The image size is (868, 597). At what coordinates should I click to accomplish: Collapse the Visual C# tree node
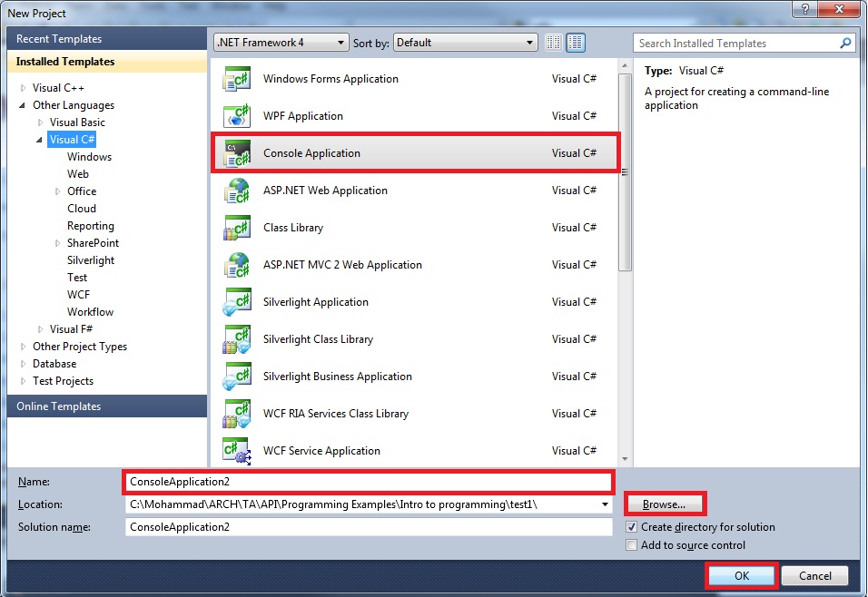pyautogui.click(x=39, y=140)
